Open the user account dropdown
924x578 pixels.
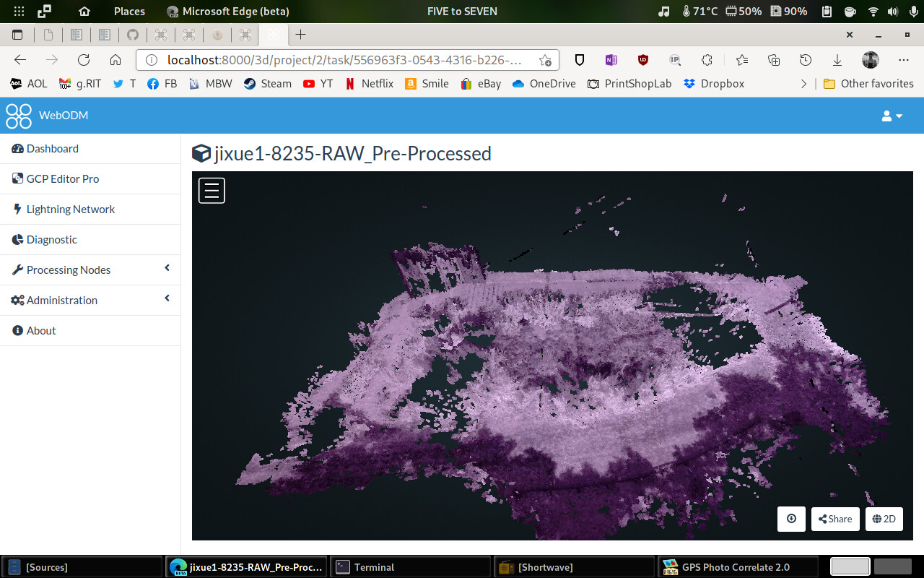(892, 116)
